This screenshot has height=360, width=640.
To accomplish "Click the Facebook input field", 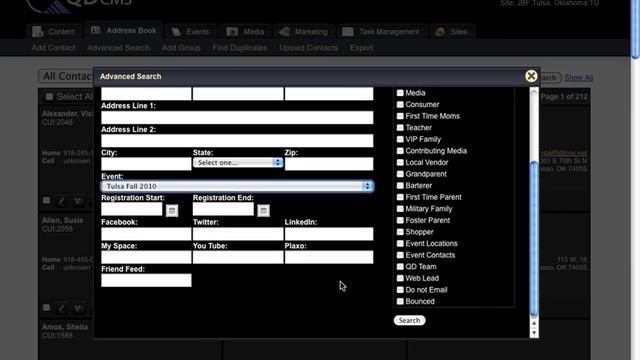I will point(146,234).
